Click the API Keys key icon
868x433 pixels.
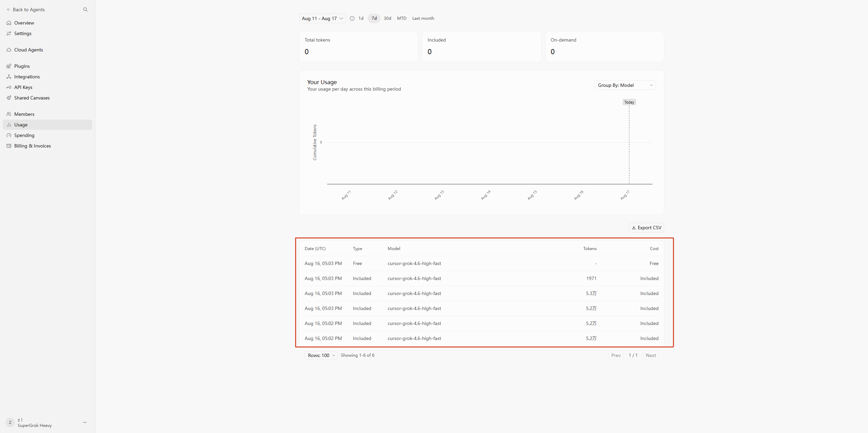click(x=9, y=87)
